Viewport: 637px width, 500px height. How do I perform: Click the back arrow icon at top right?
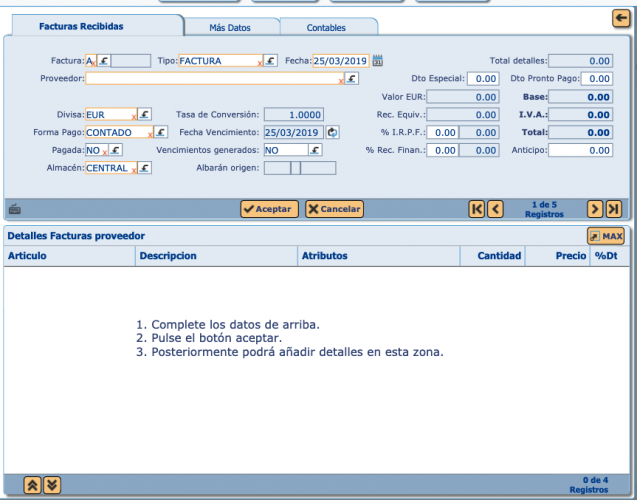click(x=620, y=18)
